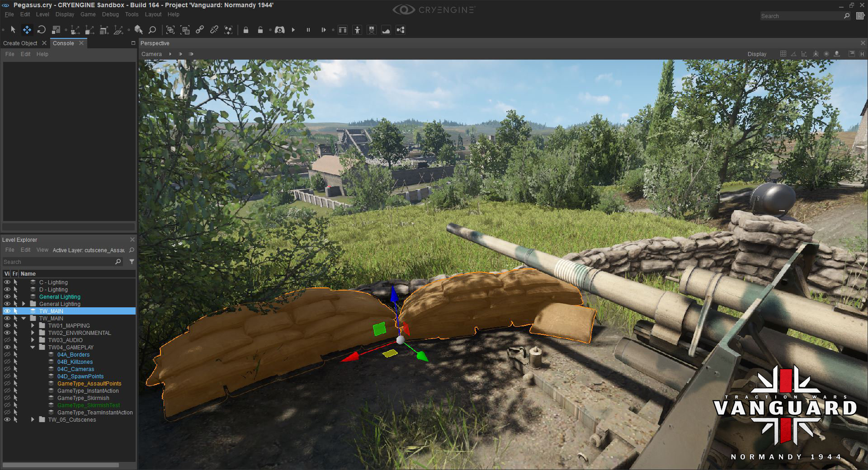Viewport: 868px width, 470px height.
Task: Freeze the TW02_ENVIRONMENTAL folder with its arrow toggle
Action: pos(15,333)
